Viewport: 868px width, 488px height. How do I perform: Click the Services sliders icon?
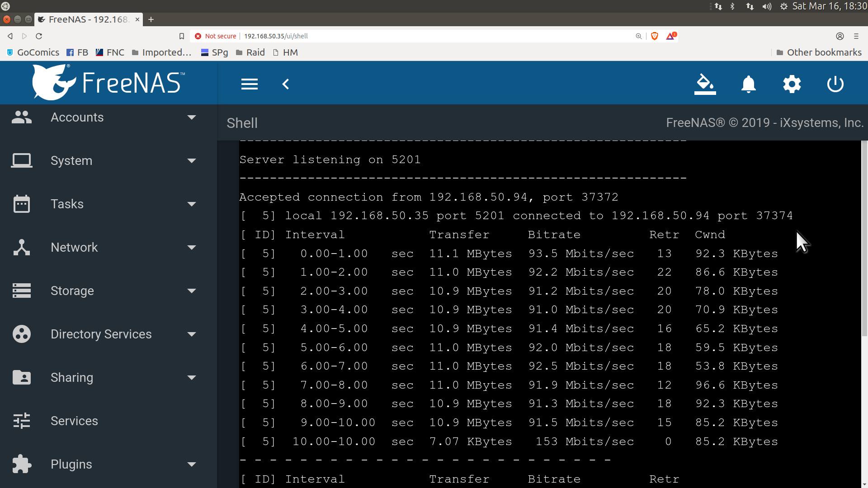22,421
